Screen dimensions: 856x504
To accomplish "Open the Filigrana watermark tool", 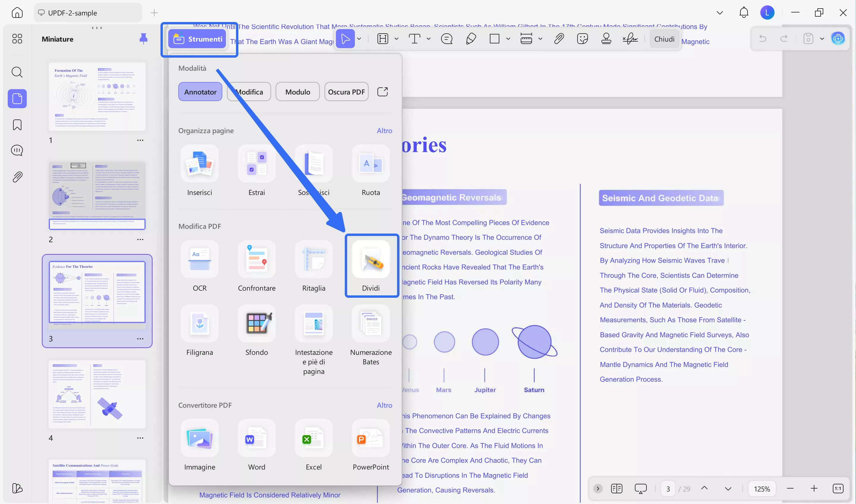I will point(199,323).
